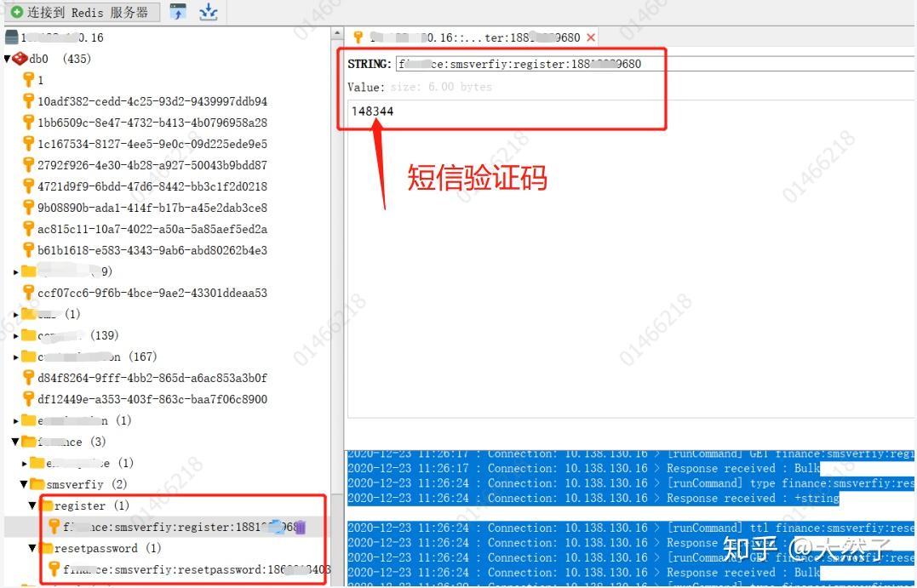
Task: Click the key icon for key '1'
Action: coord(29,79)
